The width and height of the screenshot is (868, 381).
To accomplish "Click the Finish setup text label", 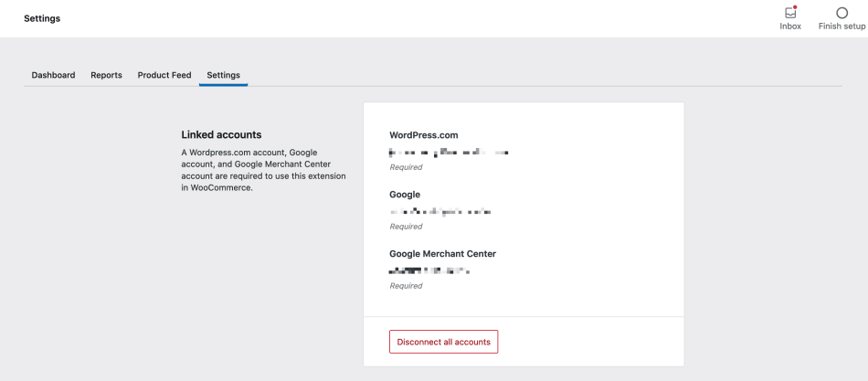I will 842,26.
